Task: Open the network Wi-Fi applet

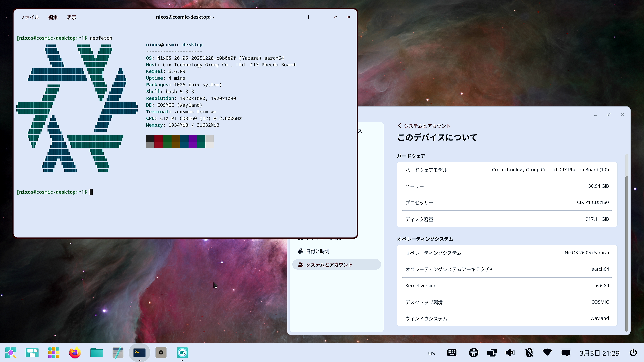Action: coord(547,353)
